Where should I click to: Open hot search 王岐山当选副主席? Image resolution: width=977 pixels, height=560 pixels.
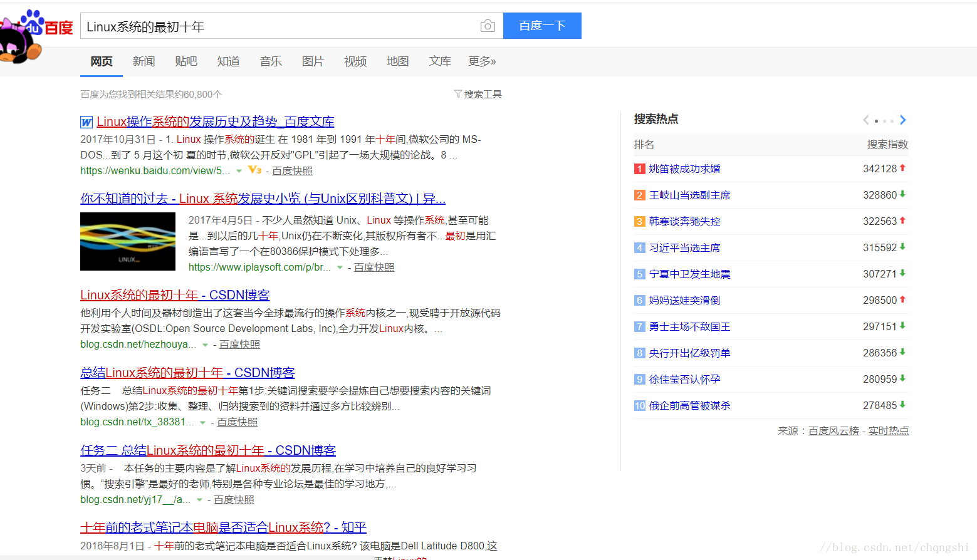point(689,195)
